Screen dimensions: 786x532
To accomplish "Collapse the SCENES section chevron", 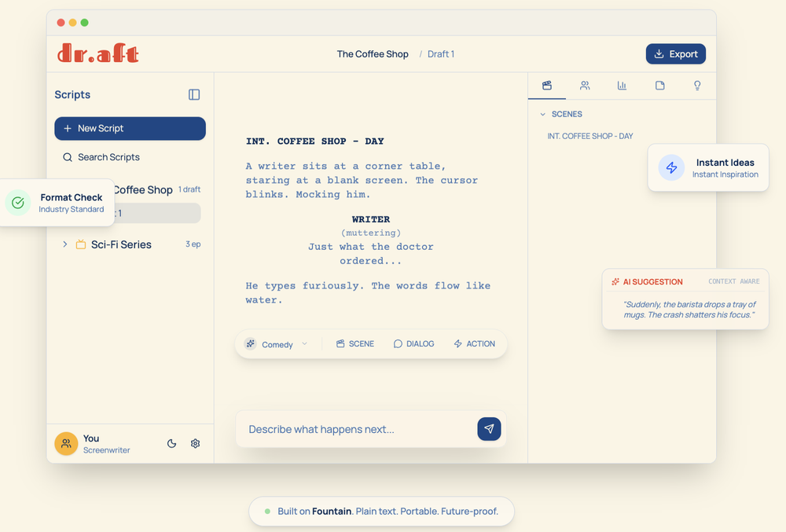I will 542,114.
